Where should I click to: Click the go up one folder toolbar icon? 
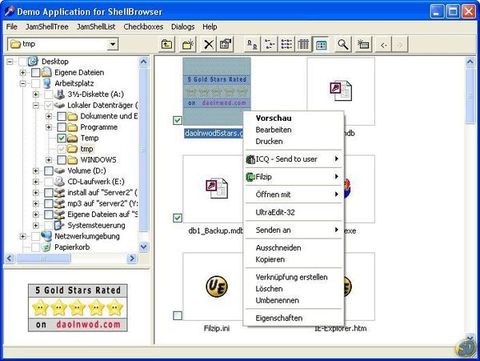click(167, 44)
